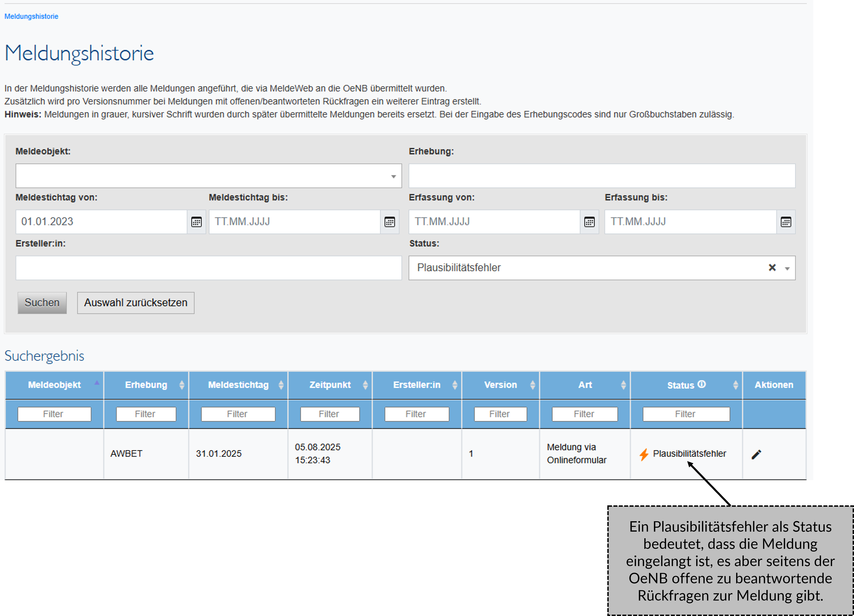Clear the Plausibilitätsfehler status selection
854x616 pixels.
tap(772, 268)
